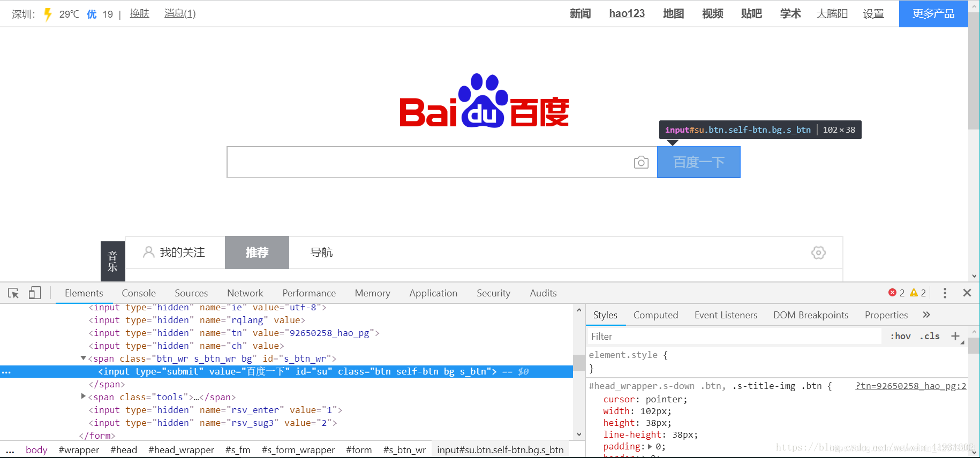The height and width of the screenshot is (458, 980).
Task: Open page settings gear icon in feed bar
Action: (818, 253)
